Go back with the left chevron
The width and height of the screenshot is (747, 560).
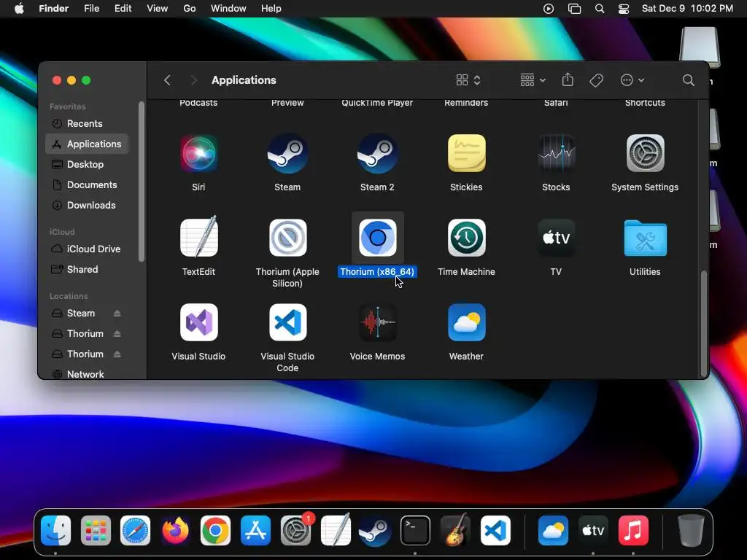pos(167,80)
